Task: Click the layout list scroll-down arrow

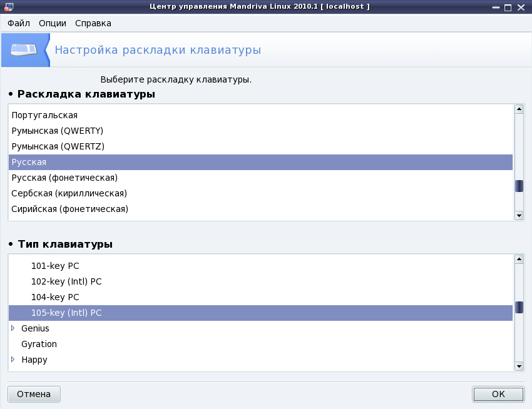Action: click(519, 215)
